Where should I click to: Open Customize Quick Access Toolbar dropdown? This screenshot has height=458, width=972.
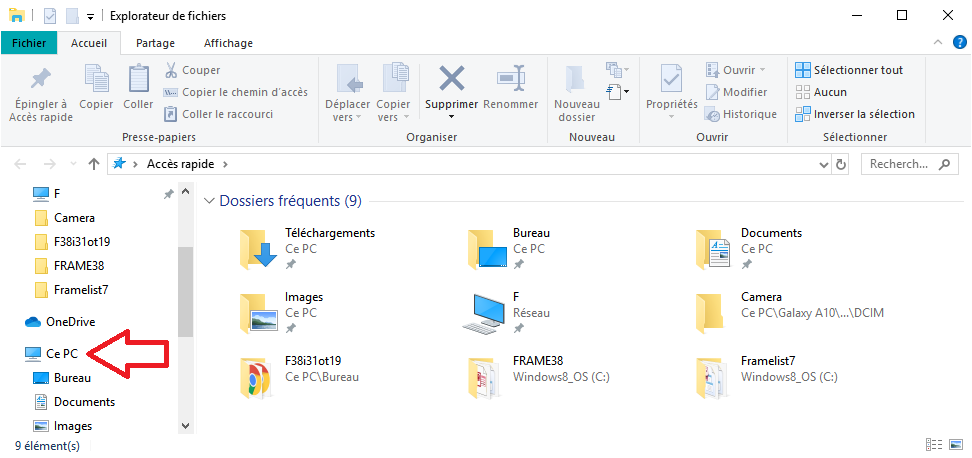coord(91,16)
